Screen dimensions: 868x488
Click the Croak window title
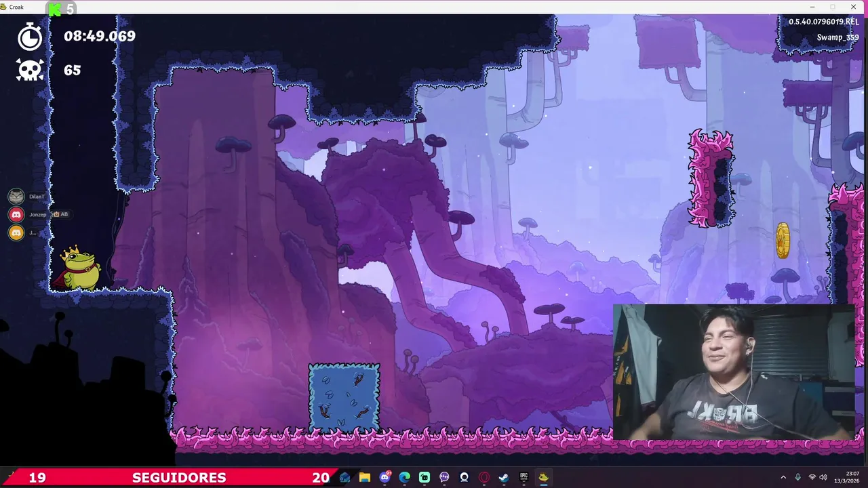(x=16, y=7)
